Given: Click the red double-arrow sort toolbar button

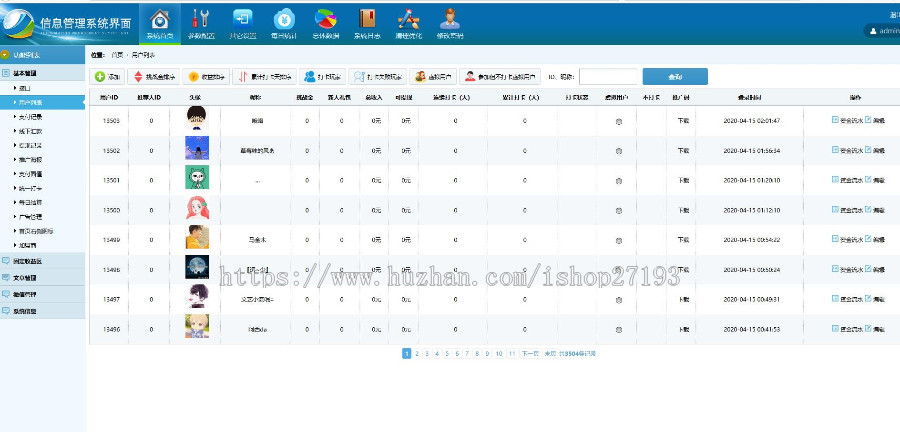Looking at the screenshot, I should tap(264, 77).
